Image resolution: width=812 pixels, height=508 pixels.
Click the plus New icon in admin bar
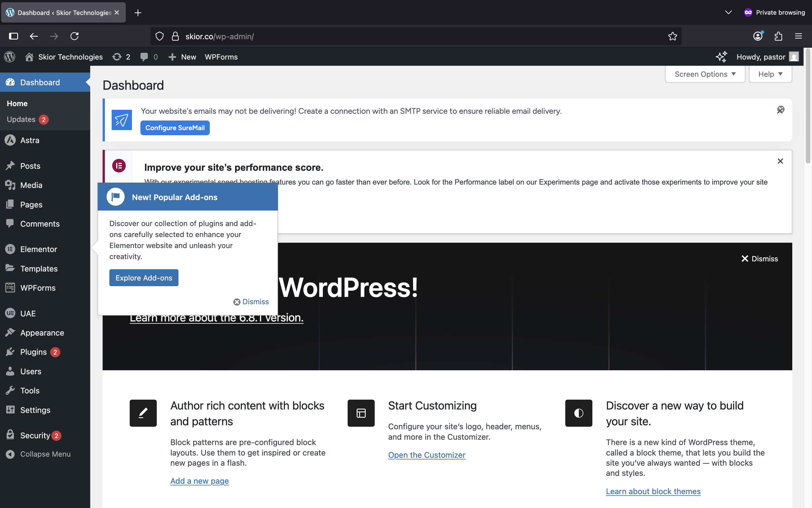point(172,57)
